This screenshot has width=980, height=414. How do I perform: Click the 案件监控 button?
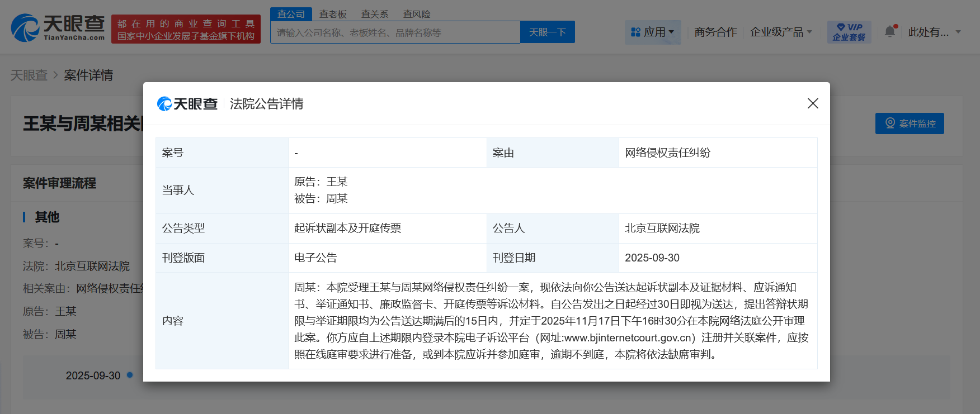[910, 123]
